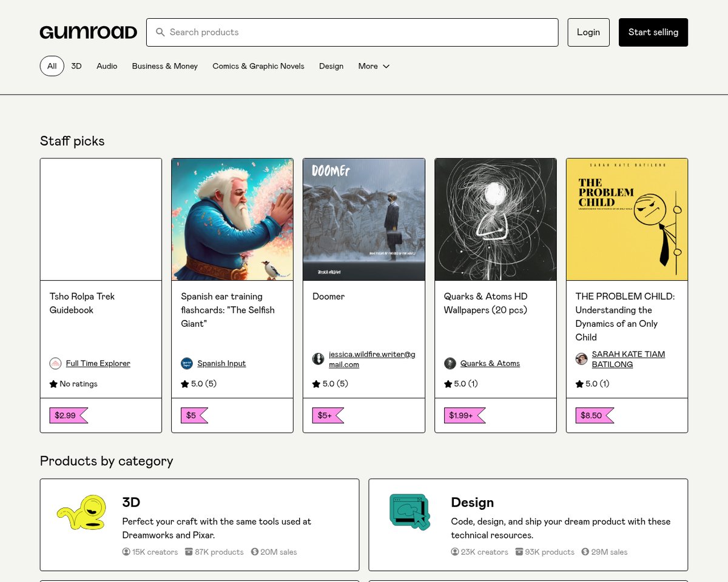The image size is (728, 582).
Task: Open the 3D heading in category card
Action: point(131,503)
